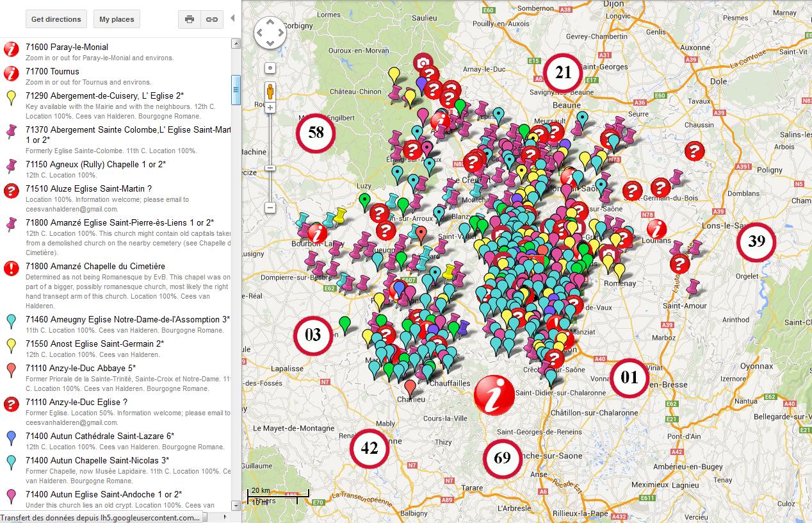Select 71800 Amanzé Chapelle du Cimetière entry

95,266
